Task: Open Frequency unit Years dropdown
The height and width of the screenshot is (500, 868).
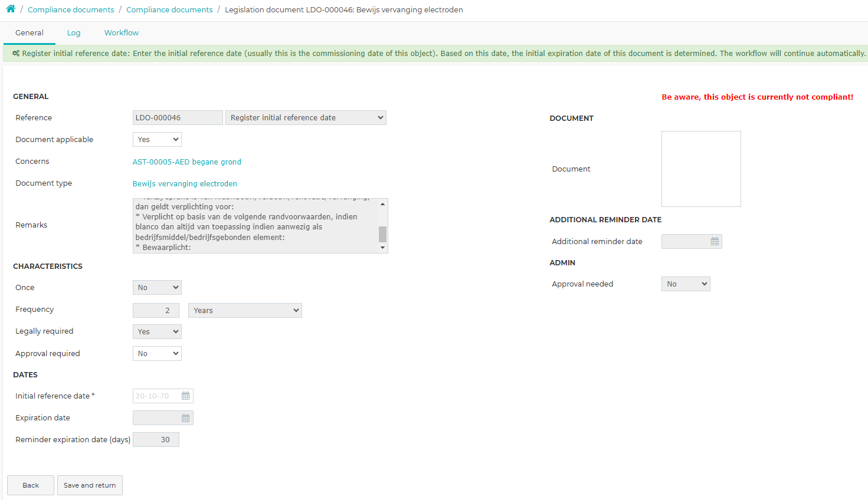Action: click(x=245, y=311)
